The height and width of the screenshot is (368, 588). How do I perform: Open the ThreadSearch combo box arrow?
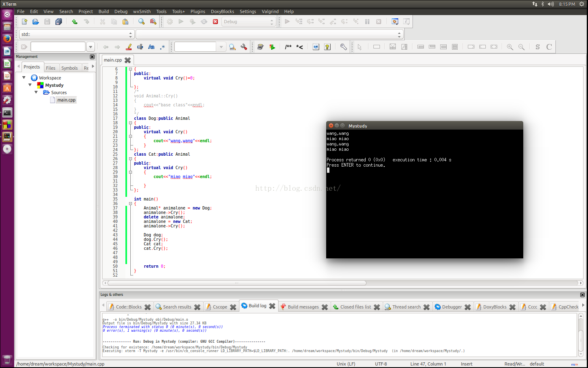[x=221, y=47]
